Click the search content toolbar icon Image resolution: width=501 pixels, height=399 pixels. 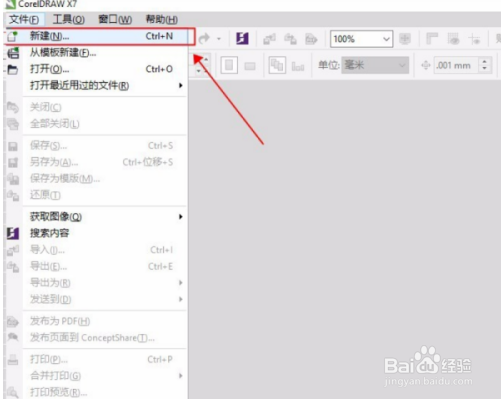tap(242, 39)
